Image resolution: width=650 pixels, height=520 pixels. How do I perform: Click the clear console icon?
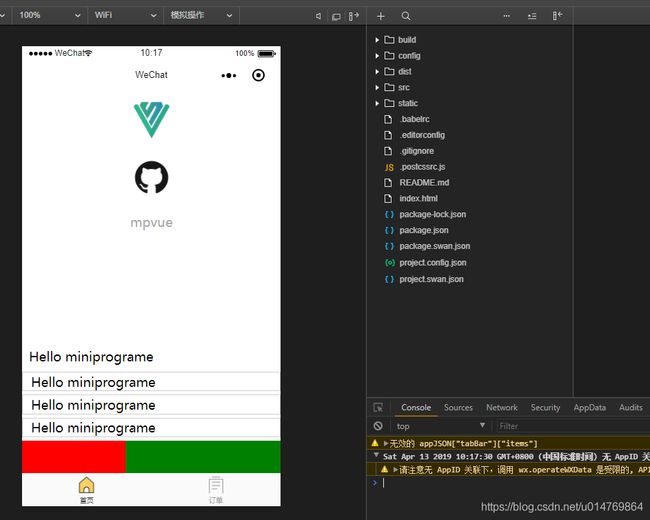point(378,426)
